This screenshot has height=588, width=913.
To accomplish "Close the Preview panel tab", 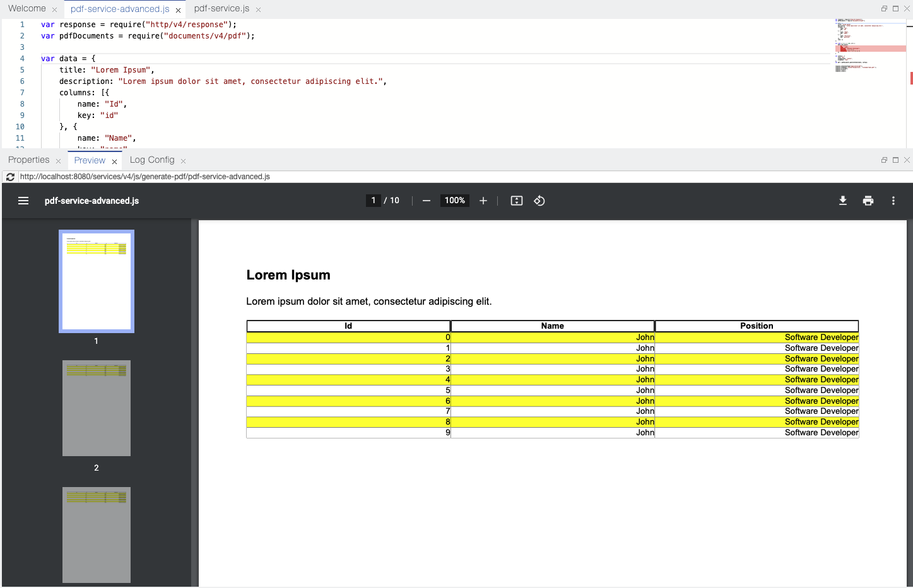I will [x=114, y=162].
